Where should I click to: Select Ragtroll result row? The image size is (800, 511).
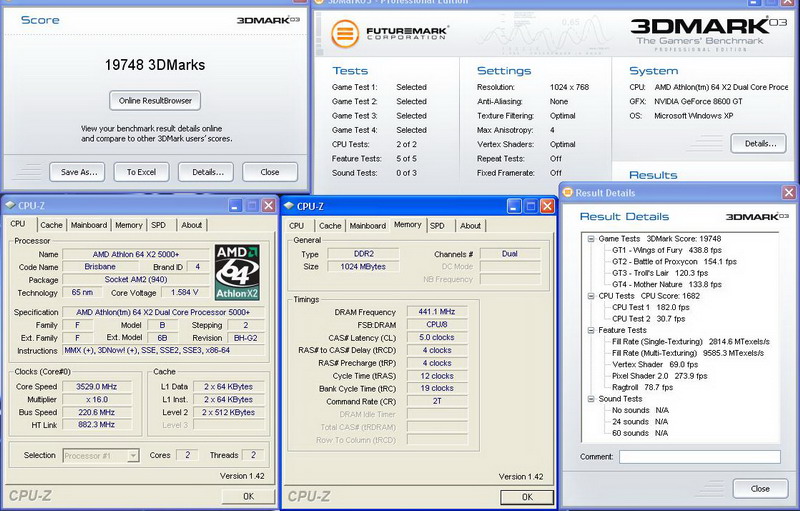click(x=642, y=388)
